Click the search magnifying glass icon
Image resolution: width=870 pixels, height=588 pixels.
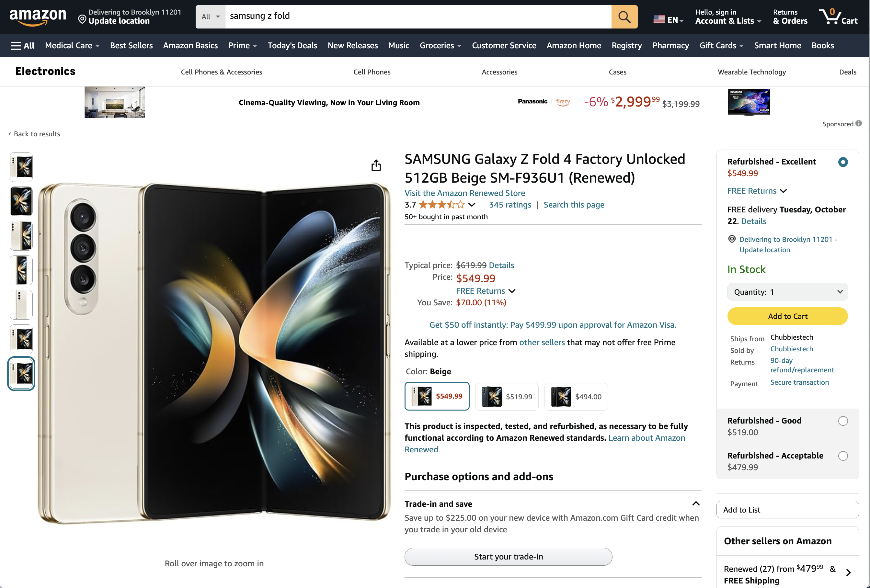pyautogui.click(x=624, y=17)
